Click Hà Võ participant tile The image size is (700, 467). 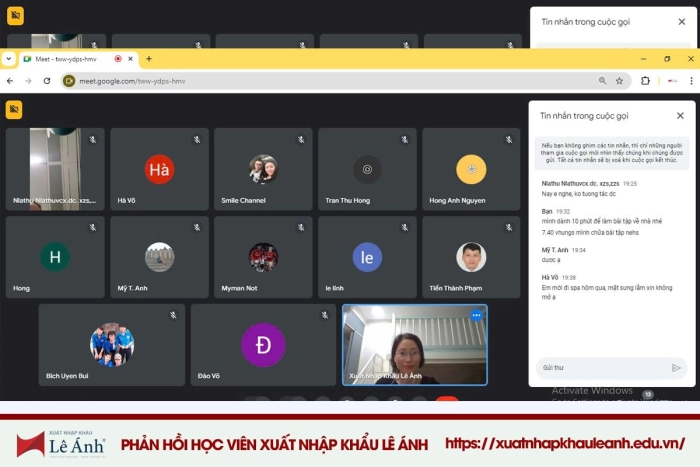click(x=159, y=169)
